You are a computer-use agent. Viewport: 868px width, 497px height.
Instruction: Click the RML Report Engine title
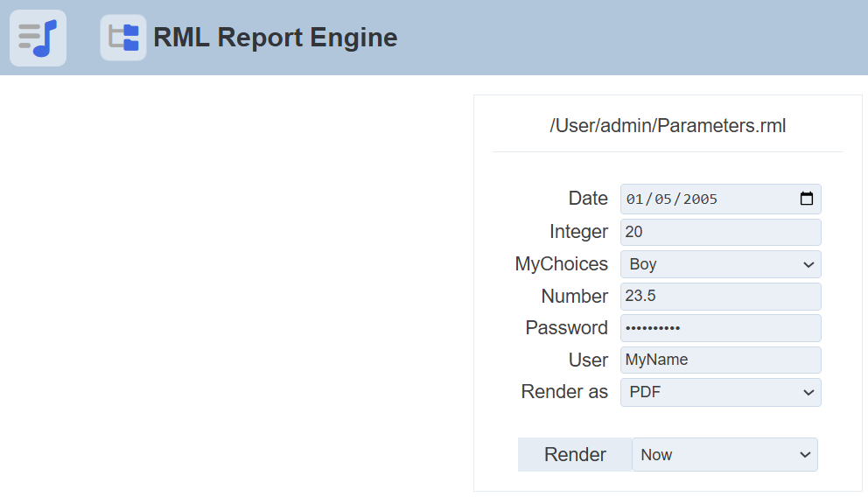click(x=275, y=38)
